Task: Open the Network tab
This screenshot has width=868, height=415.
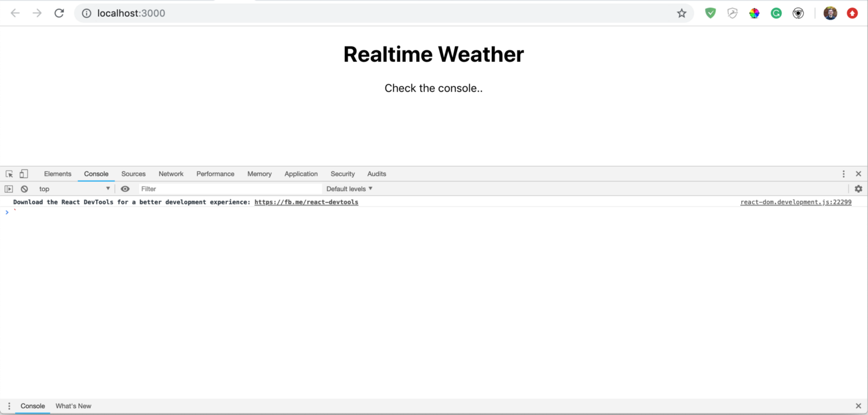Action: 171,174
